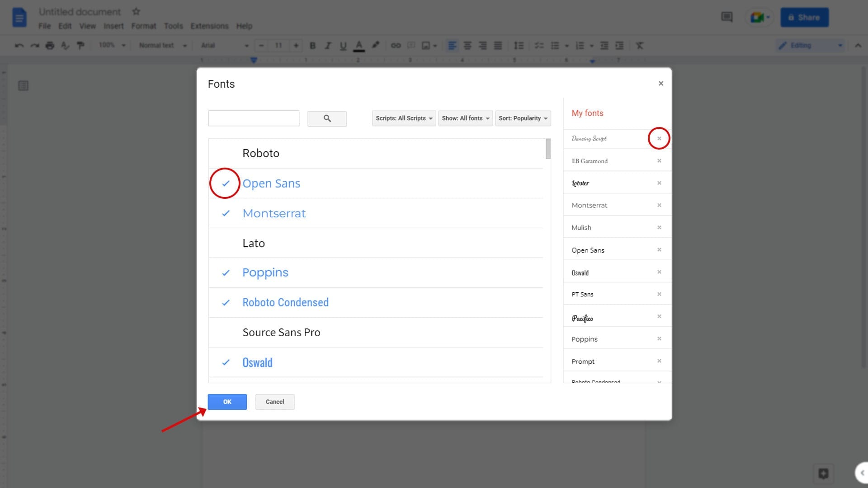The image size is (868, 488).
Task: Click the font size 11 field
Action: (278, 46)
